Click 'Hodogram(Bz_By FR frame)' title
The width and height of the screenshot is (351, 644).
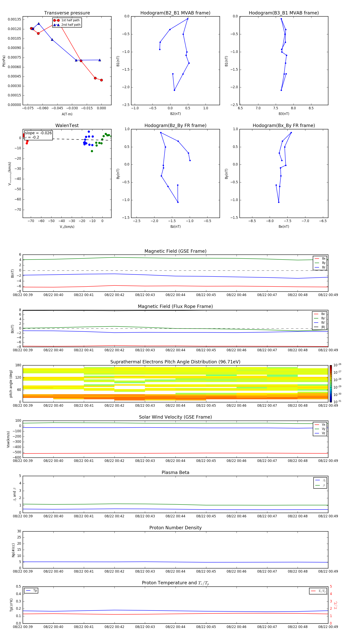tap(175, 125)
